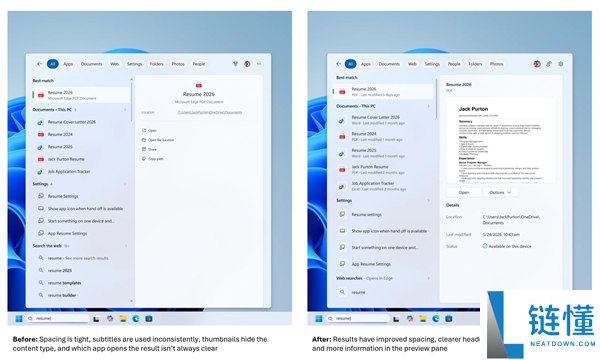600x360 pixels.
Task: Expand the Settings section chevron in the After panel
Action: tap(428, 200)
